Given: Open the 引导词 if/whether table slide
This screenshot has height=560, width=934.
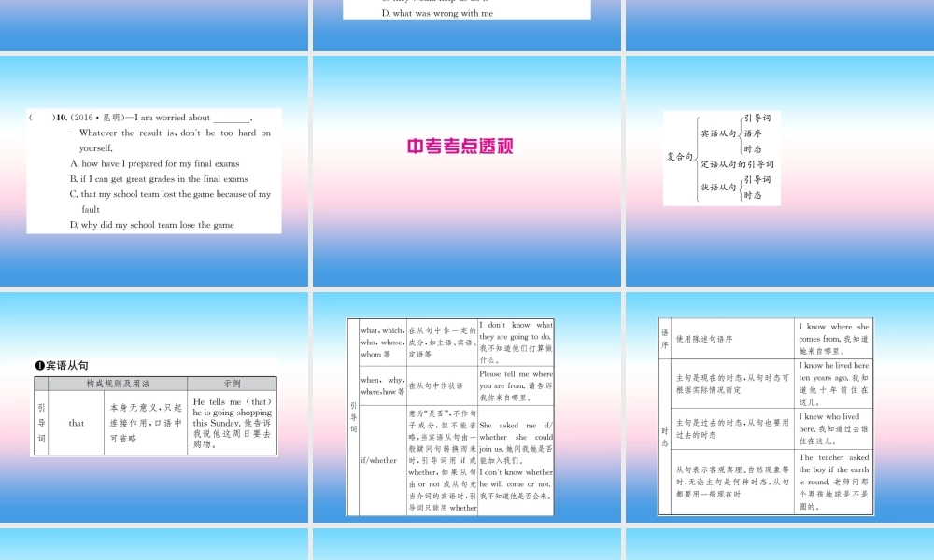Looking at the screenshot, I should point(466,407).
